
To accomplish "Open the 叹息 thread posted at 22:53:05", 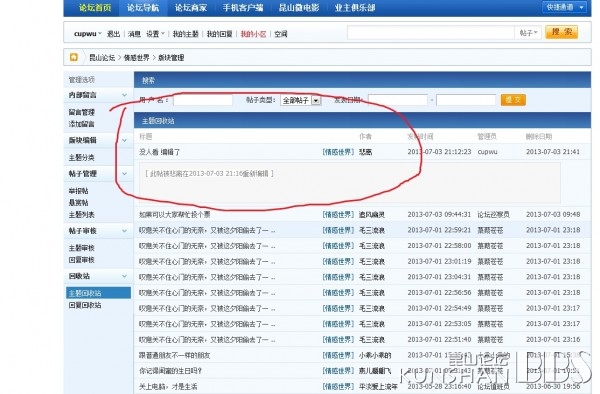I will point(207,324).
